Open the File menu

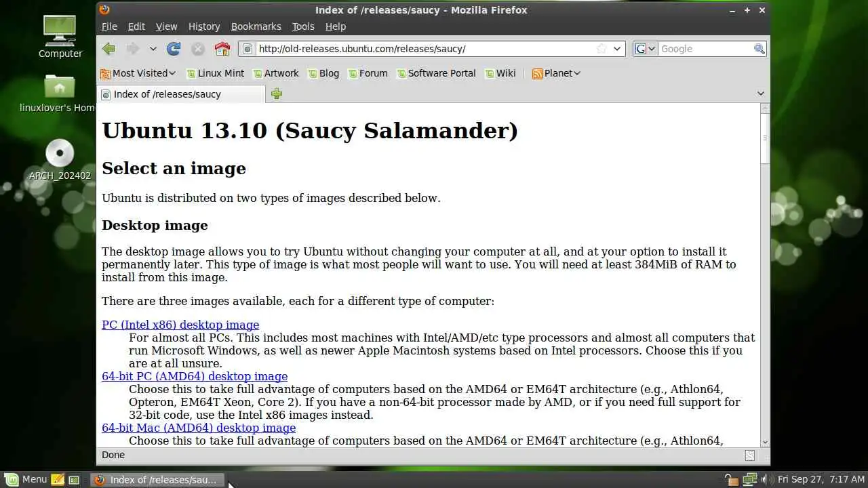tap(109, 26)
